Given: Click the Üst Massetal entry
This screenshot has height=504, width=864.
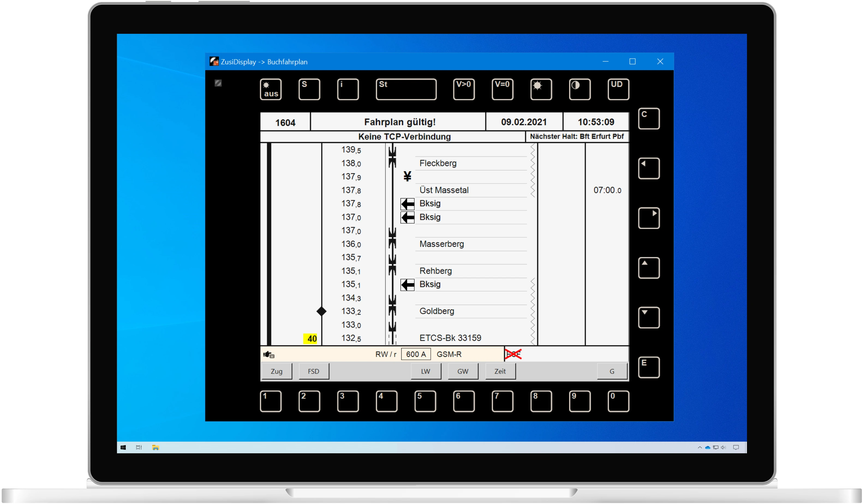Looking at the screenshot, I should pos(444,190).
